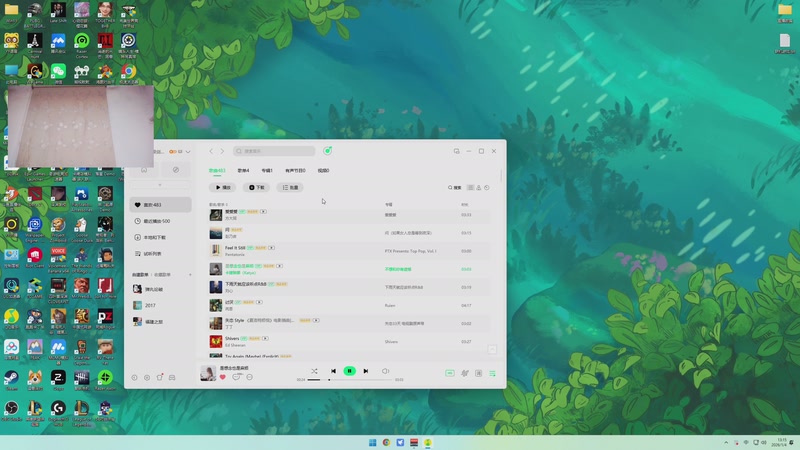Open the skin shirt icon with red dot
Viewport: 800px width, 450px height.
160,377
